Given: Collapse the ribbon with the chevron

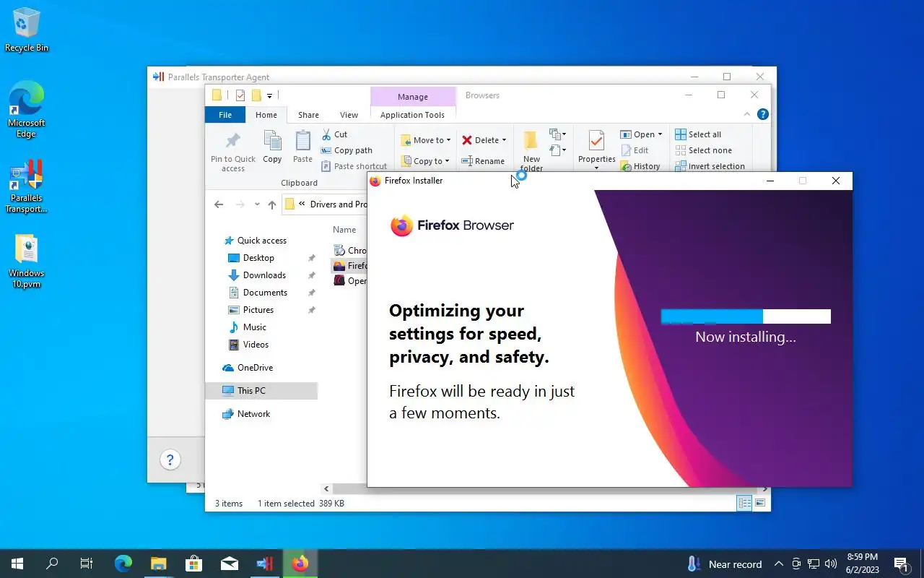Looking at the screenshot, I should (747, 114).
